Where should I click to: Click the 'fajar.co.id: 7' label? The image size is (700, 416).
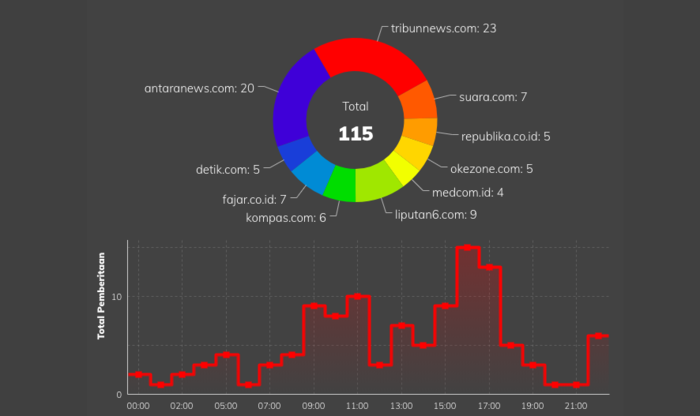point(254,200)
